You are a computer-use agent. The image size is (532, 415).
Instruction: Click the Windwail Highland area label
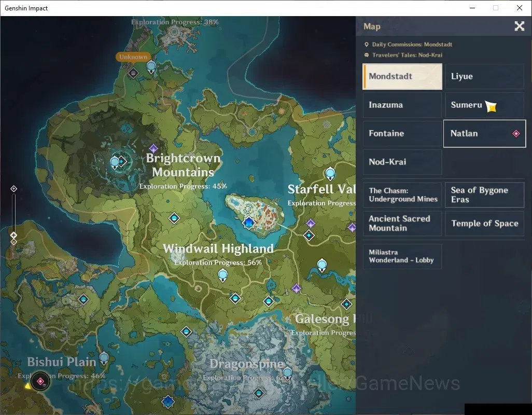(218, 248)
